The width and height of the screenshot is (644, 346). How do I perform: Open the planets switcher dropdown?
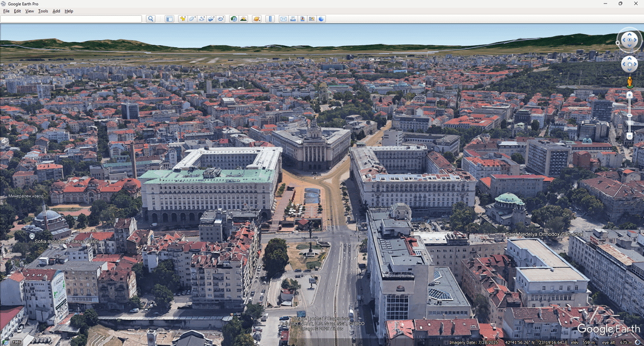(x=256, y=19)
